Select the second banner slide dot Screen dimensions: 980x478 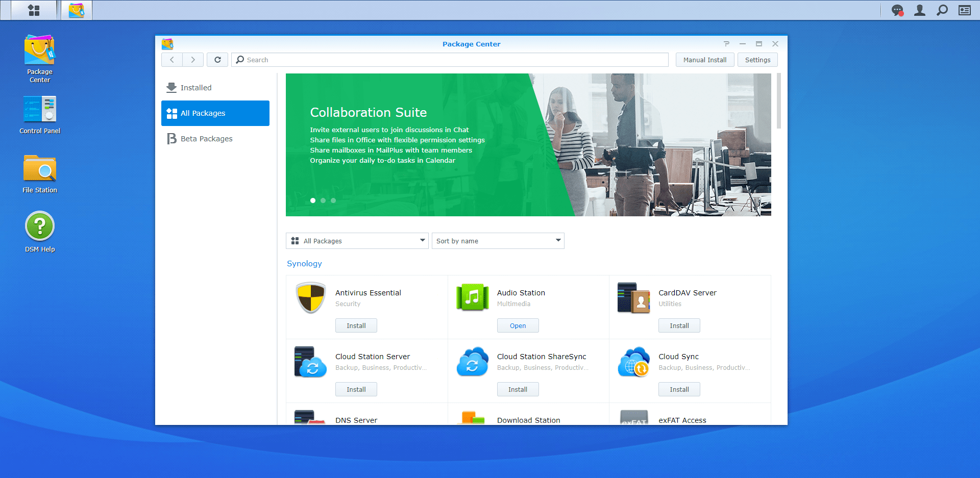[323, 200]
